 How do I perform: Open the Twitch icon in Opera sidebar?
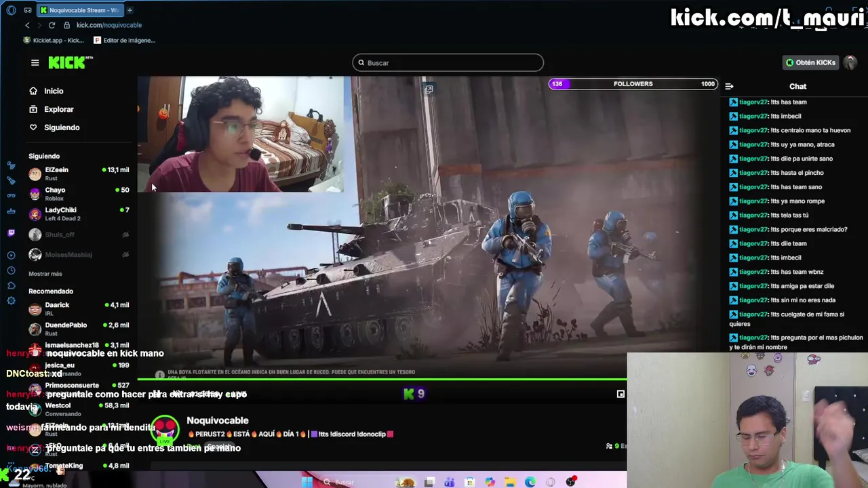[11, 233]
